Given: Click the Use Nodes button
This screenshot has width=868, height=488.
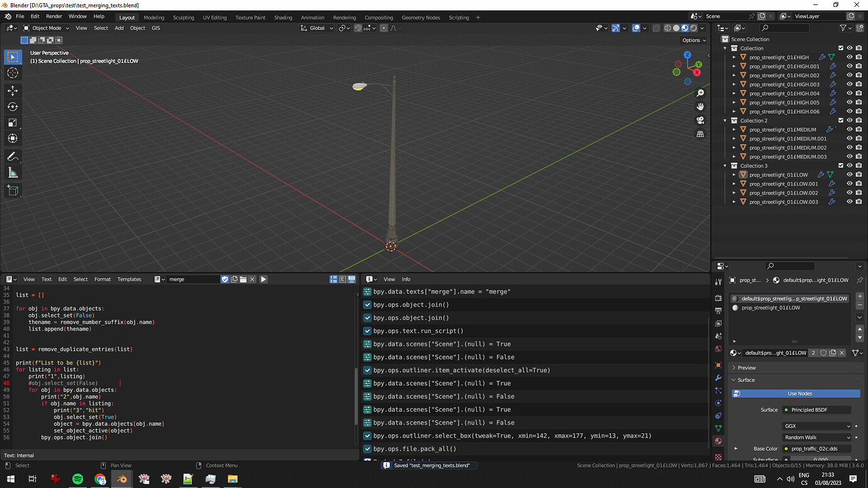Looking at the screenshot, I should tap(796, 394).
